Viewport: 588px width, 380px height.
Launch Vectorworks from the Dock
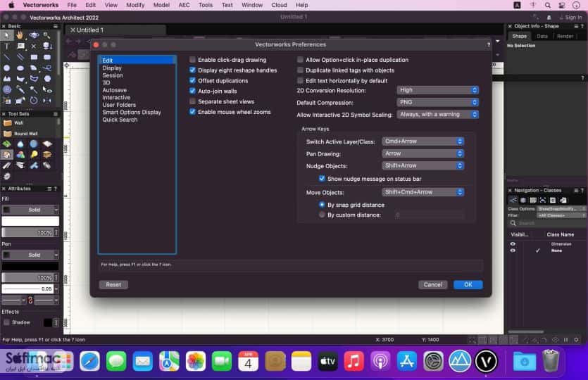coord(486,361)
